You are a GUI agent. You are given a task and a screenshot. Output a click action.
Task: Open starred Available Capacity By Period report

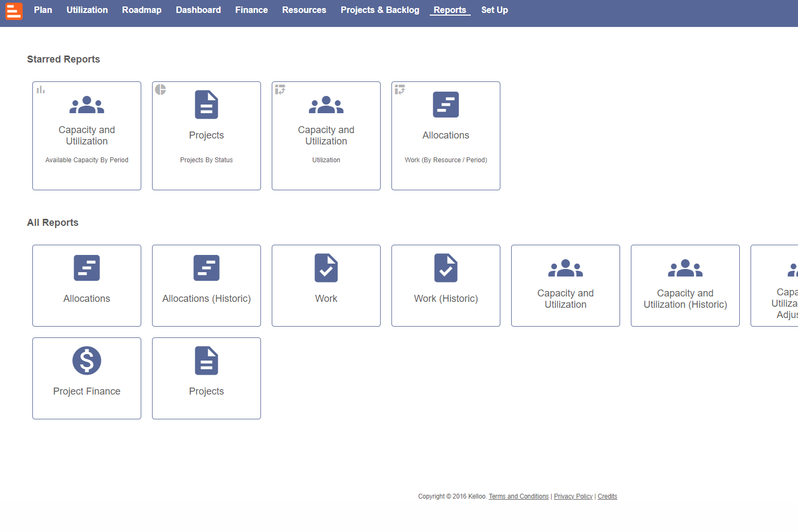(x=87, y=136)
